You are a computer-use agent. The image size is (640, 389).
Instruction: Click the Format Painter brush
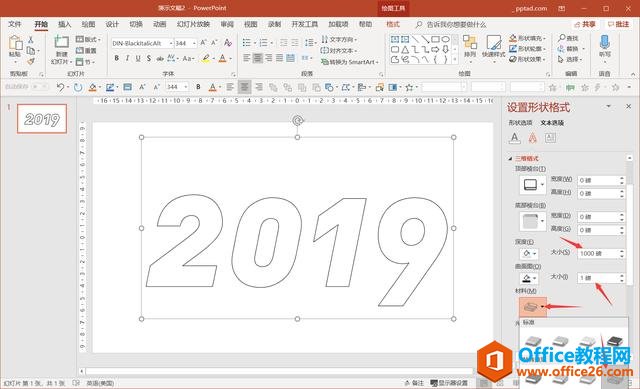click(31, 62)
